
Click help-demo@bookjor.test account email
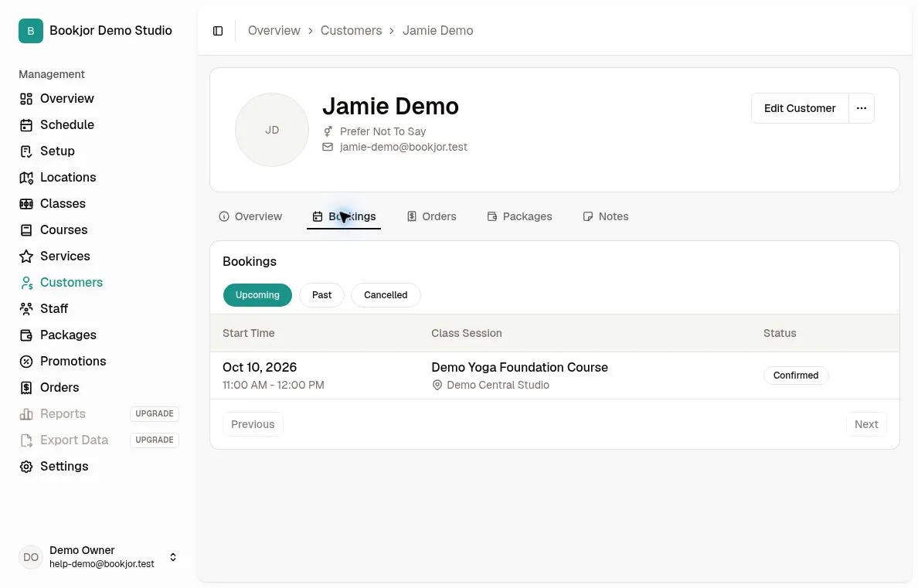pyautogui.click(x=102, y=564)
